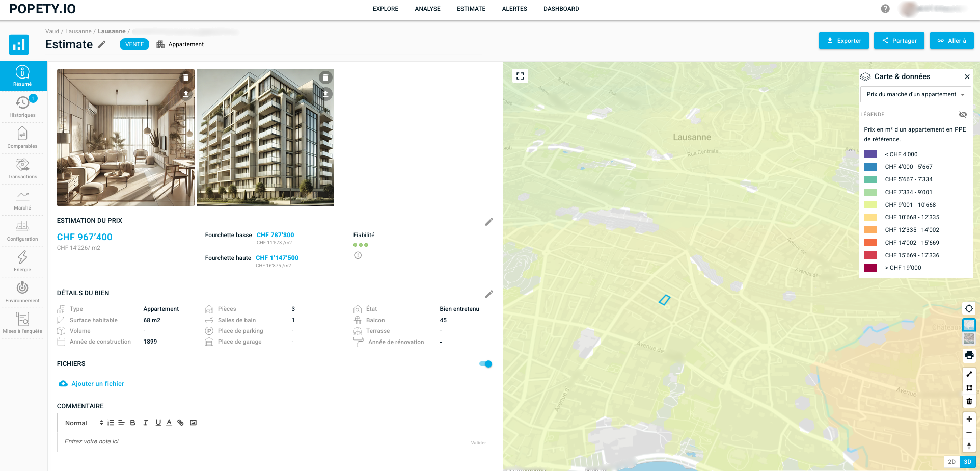Click the CHF 12'335 - 14'002 color swatch

click(870, 230)
